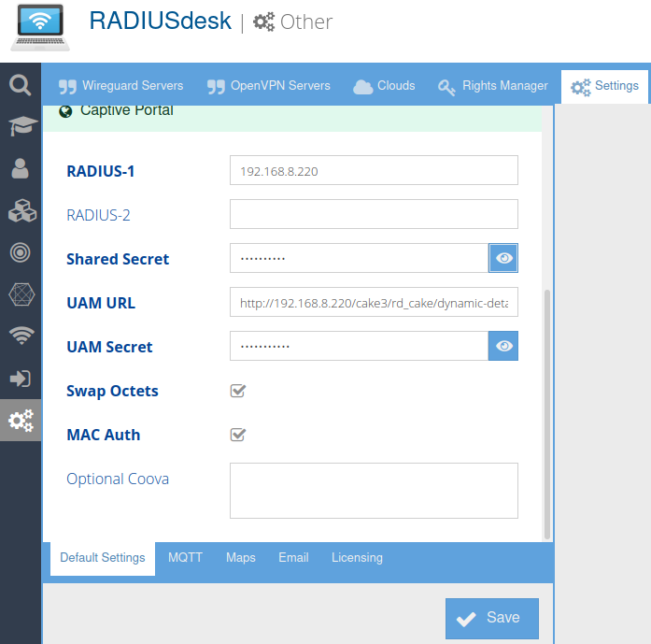The height and width of the screenshot is (644, 651).
Task: Reveal the Shared Secret with eye button
Action: [x=503, y=258]
